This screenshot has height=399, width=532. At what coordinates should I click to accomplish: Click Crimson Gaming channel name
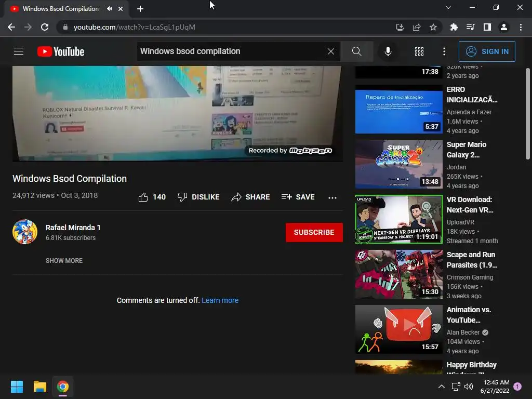point(470,277)
